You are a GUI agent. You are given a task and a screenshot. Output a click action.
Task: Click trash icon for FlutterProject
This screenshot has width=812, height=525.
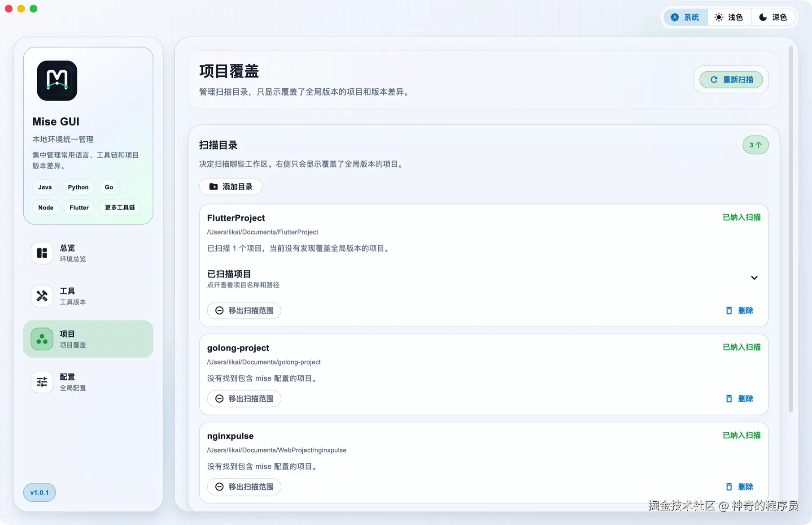pos(729,311)
